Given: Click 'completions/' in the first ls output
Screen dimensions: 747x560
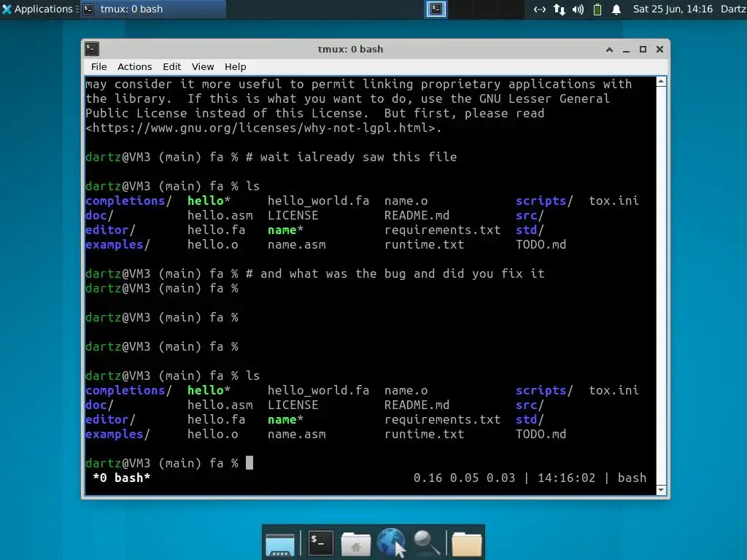Looking at the screenshot, I should (x=128, y=201).
